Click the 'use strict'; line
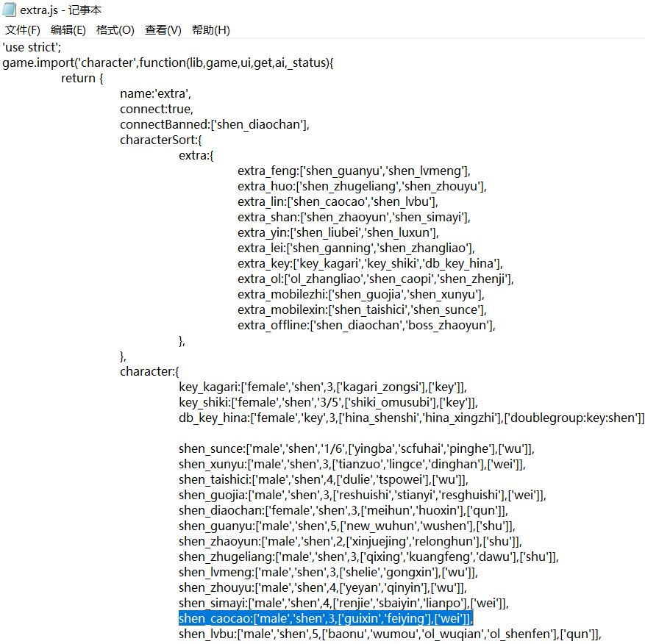The image size is (645, 644). (32, 47)
